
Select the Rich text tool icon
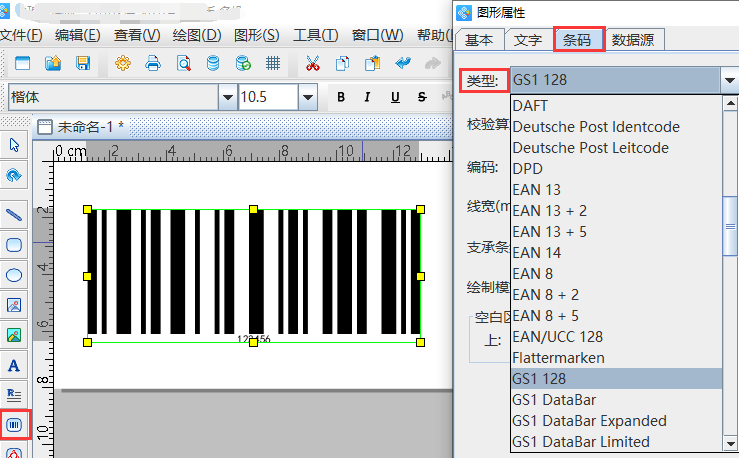click(14, 395)
